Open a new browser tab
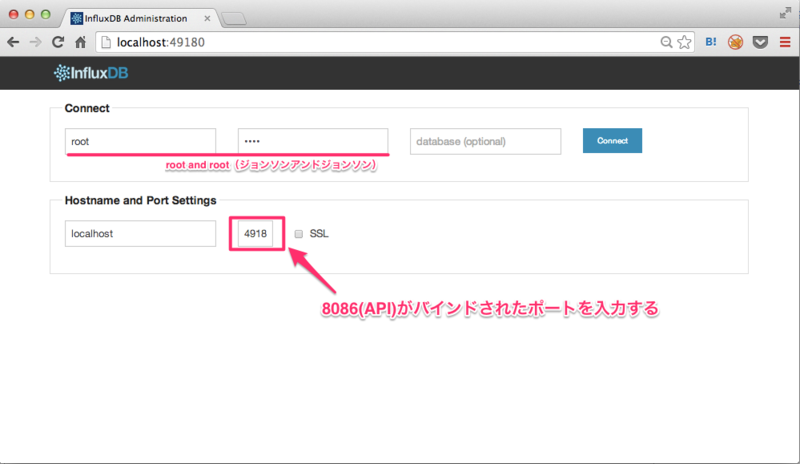The width and height of the screenshot is (800, 464). pyautogui.click(x=234, y=19)
